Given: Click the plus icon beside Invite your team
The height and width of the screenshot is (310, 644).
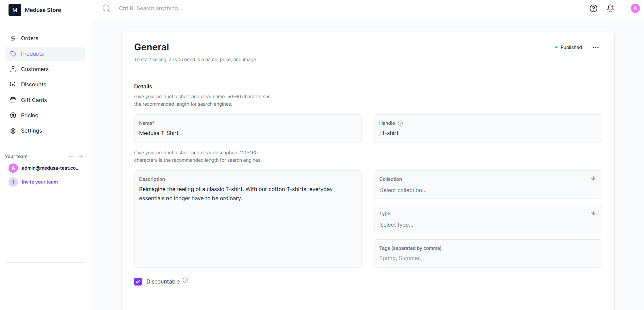Looking at the screenshot, I should (x=13, y=182).
